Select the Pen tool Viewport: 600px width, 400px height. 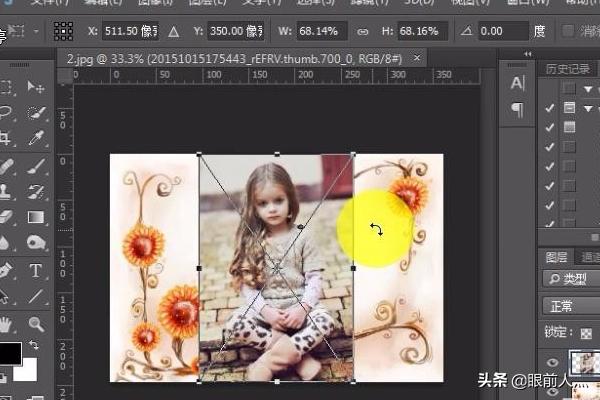tap(5, 271)
